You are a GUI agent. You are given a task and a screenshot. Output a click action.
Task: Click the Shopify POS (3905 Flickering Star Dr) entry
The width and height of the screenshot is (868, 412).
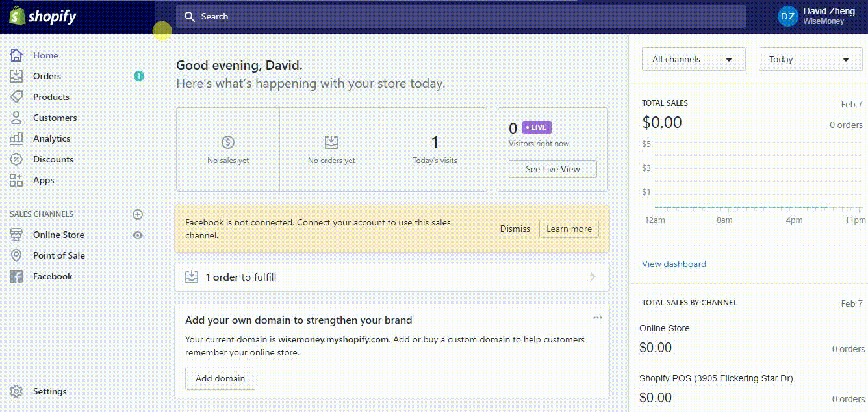(716, 378)
